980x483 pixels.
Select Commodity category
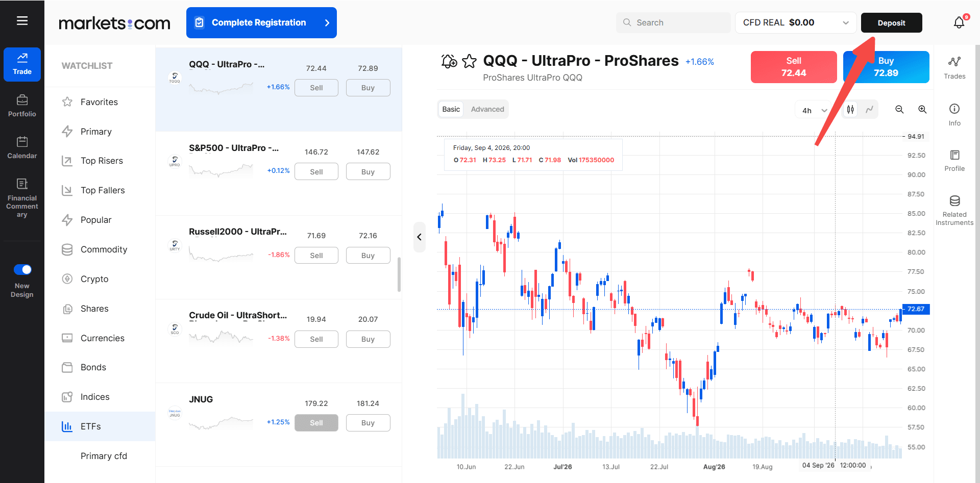point(100,249)
